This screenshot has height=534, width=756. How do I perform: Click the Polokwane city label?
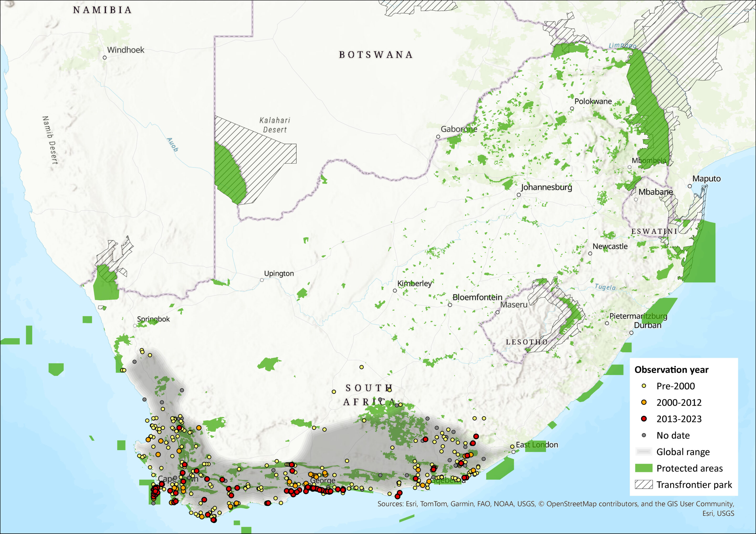(x=593, y=101)
